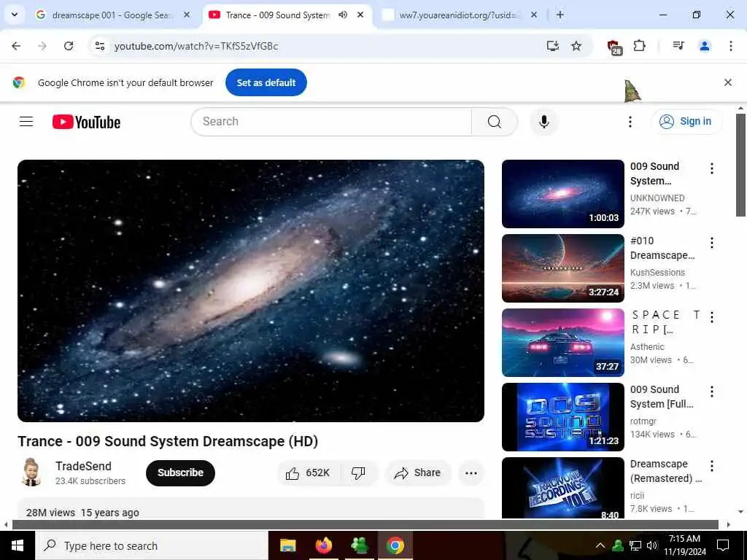
Task: Open the 009 Sound System Full album thumbnail
Action: (562, 416)
